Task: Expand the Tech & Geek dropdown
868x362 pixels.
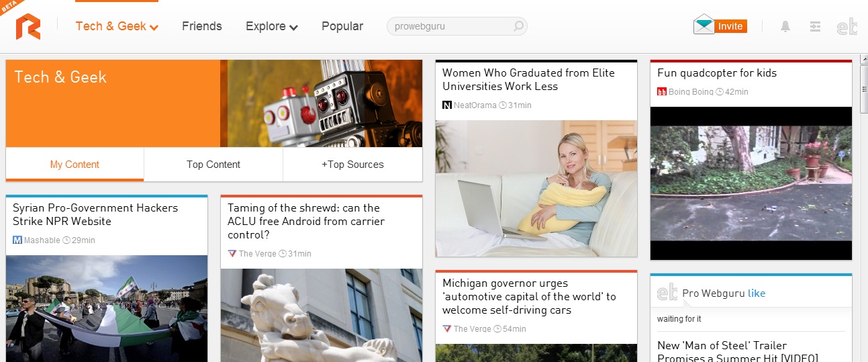Action: click(x=117, y=26)
